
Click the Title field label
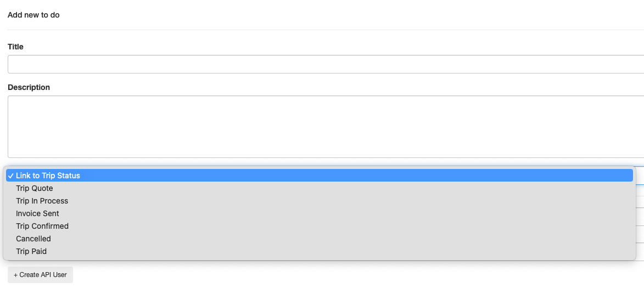[x=15, y=47]
